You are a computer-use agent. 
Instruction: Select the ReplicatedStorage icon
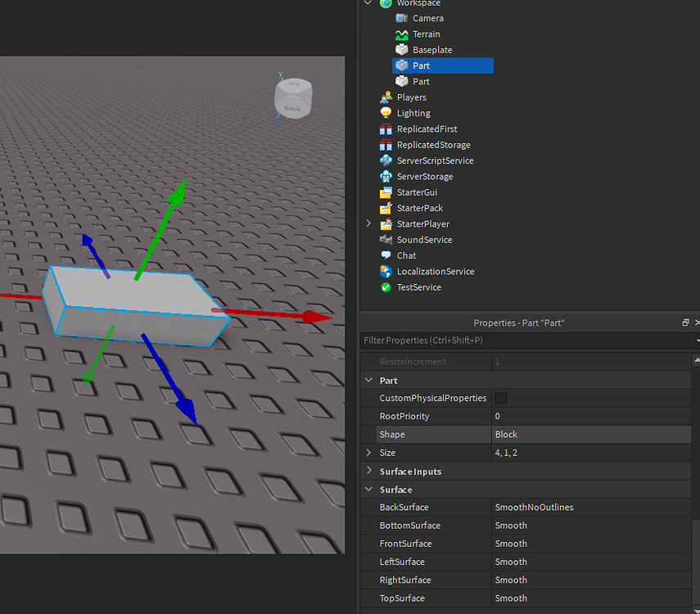[x=386, y=144]
